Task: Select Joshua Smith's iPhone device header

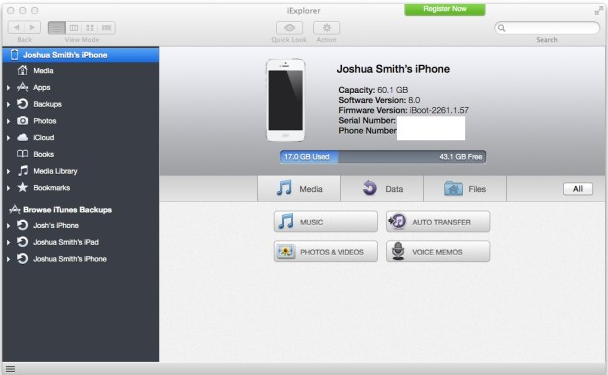Action: click(81, 55)
